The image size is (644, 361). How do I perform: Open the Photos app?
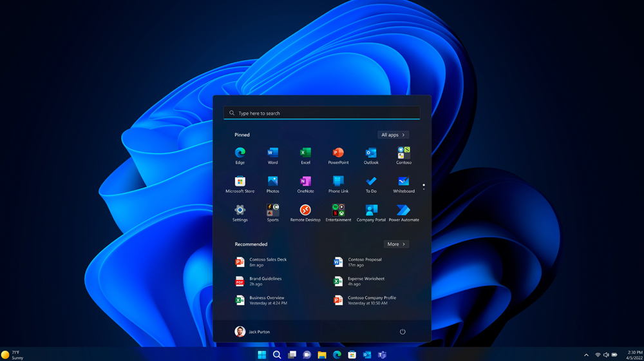coord(272,184)
